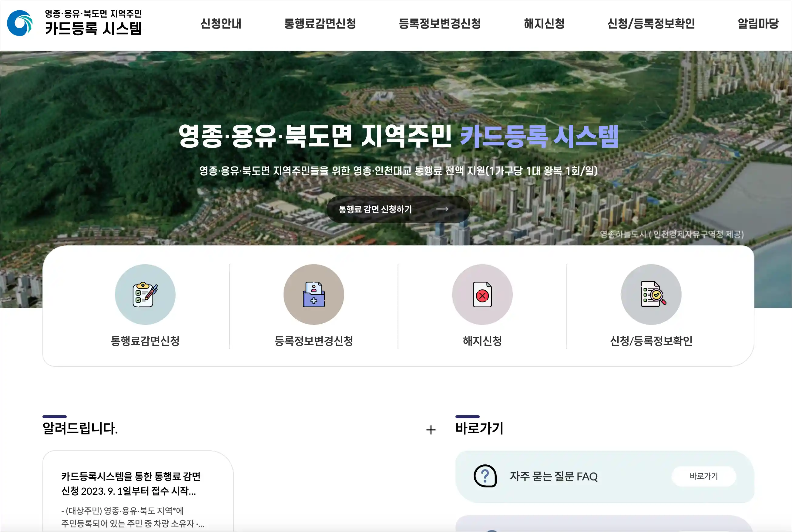Open the 카드등록 시스템 home title link

point(93,23)
